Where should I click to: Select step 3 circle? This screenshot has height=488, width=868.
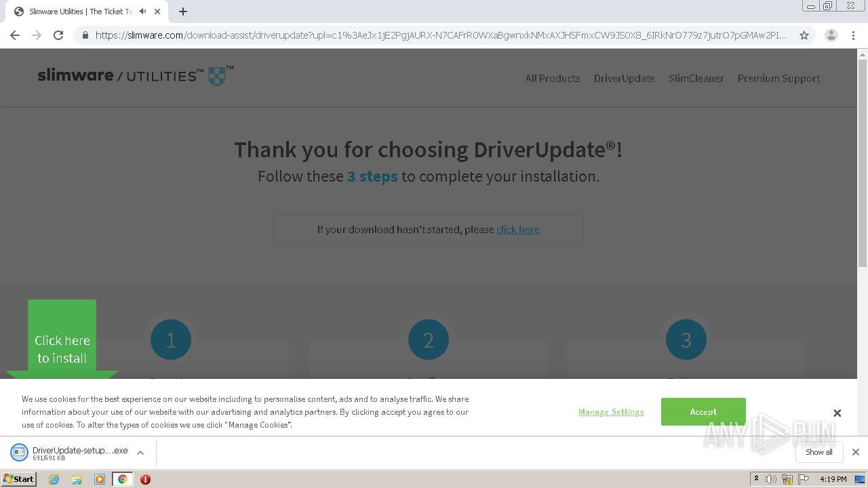(686, 340)
